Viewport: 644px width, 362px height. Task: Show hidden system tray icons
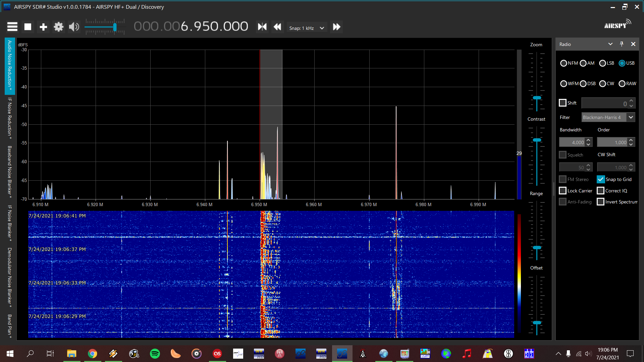click(558, 354)
